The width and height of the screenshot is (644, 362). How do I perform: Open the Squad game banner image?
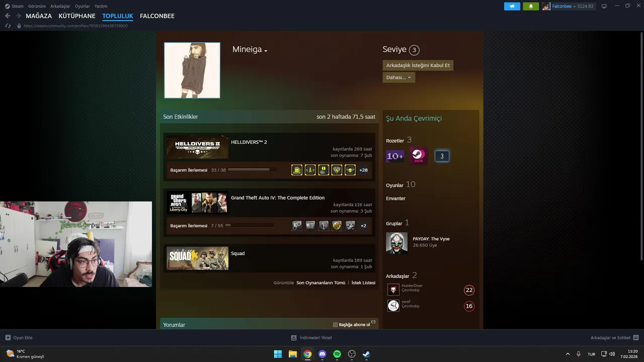[197, 258]
